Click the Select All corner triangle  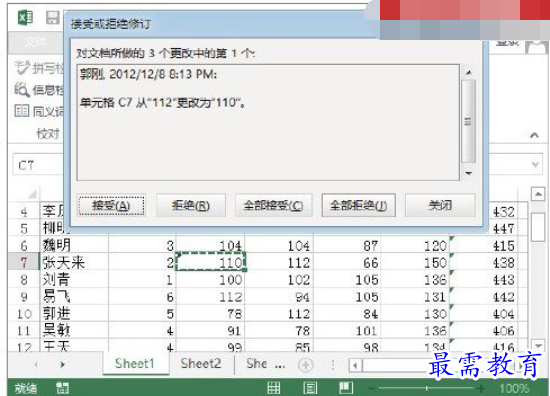pyautogui.click(x=32, y=194)
